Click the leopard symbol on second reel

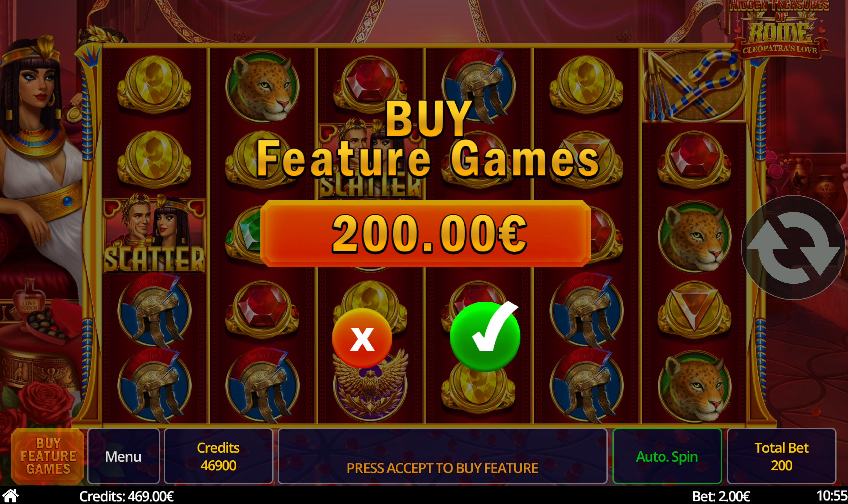pos(262,87)
